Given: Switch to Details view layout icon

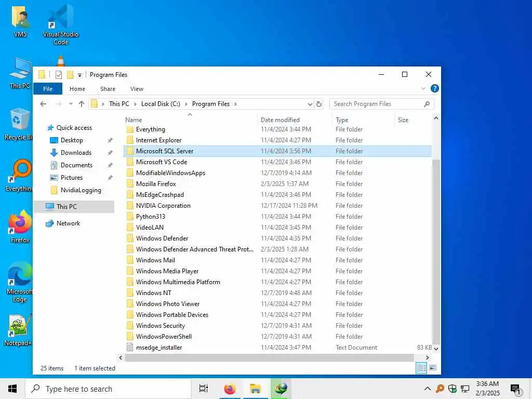Looking at the screenshot, I should (421, 368).
